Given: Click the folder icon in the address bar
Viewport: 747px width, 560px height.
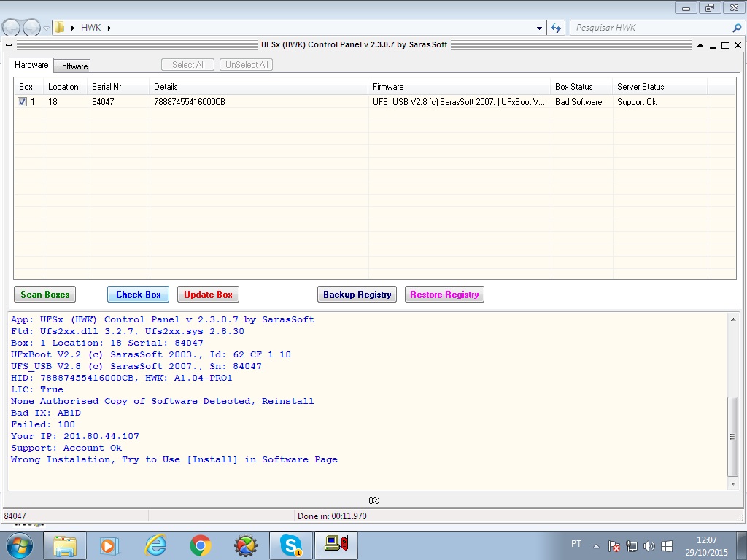Looking at the screenshot, I should (x=60, y=27).
